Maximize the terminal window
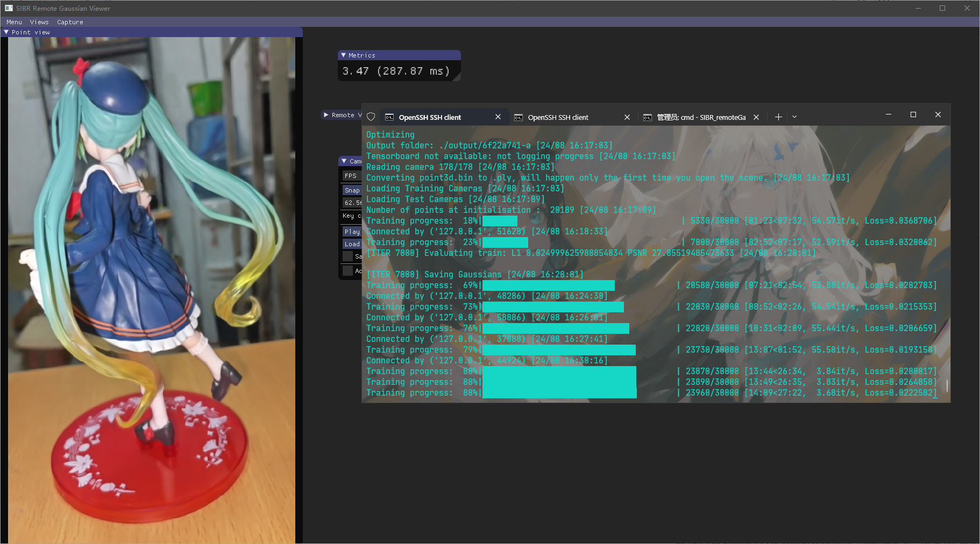The width and height of the screenshot is (980, 544). pos(913,114)
